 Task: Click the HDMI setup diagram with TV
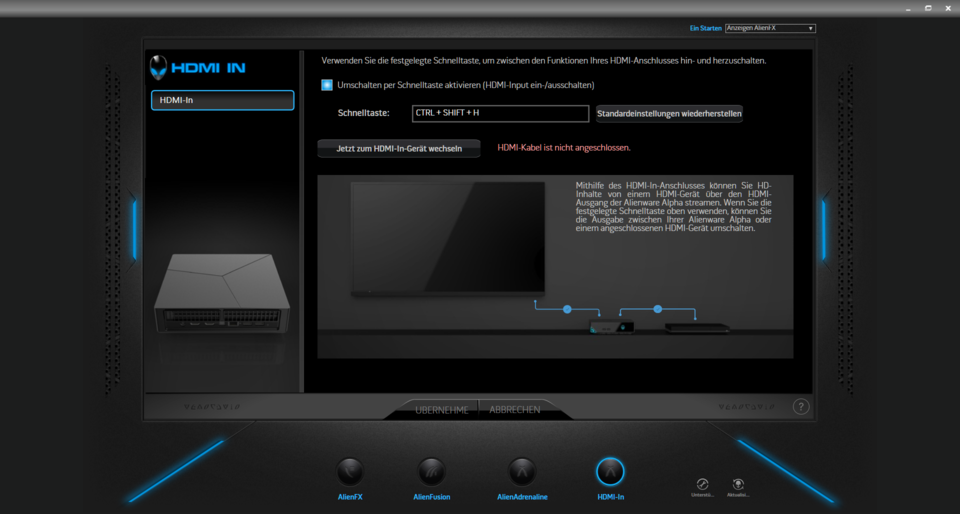click(555, 267)
